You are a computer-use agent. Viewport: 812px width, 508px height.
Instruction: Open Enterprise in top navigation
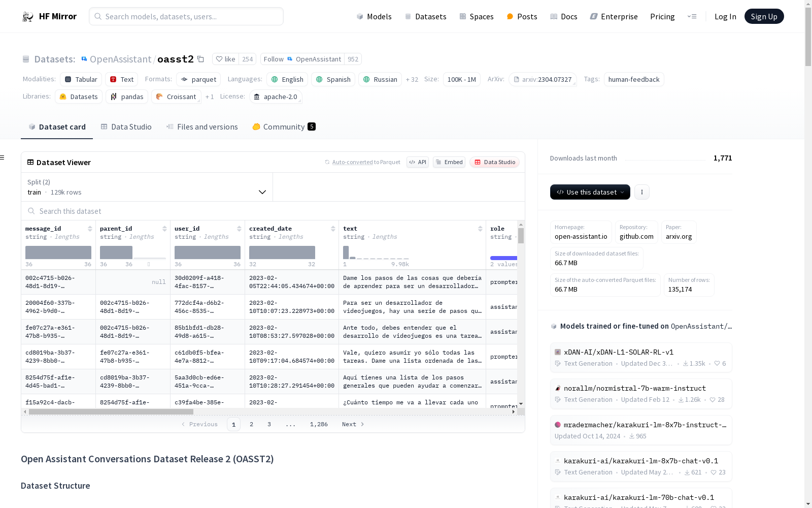[614, 16]
